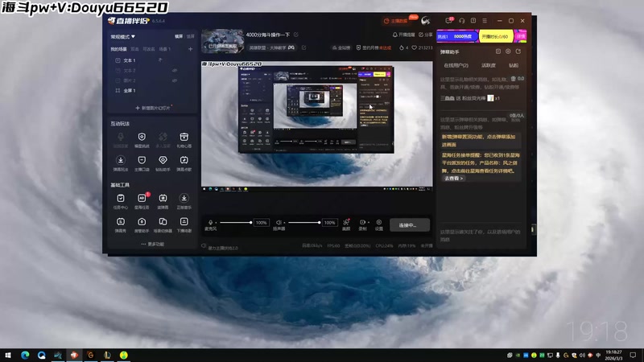The image size is (644, 362).
Task: Expand 更多功能 more functions
Action: [152, 244]
